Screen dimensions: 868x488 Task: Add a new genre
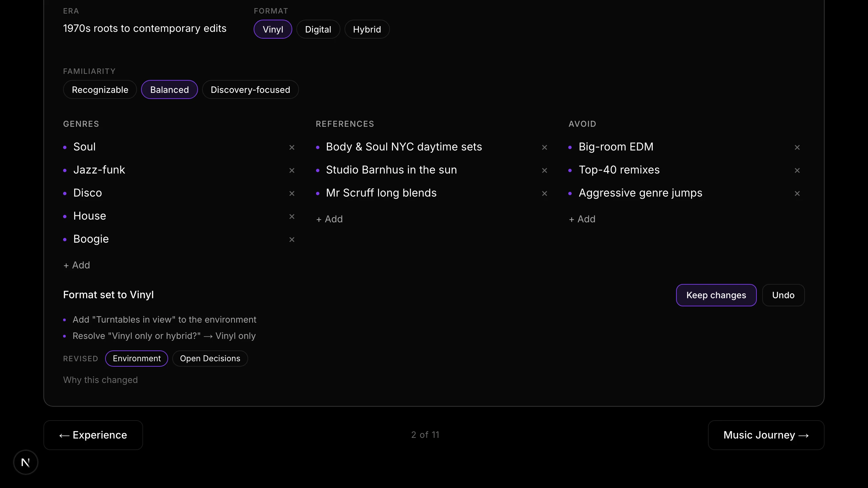click(x=77, y=265)
